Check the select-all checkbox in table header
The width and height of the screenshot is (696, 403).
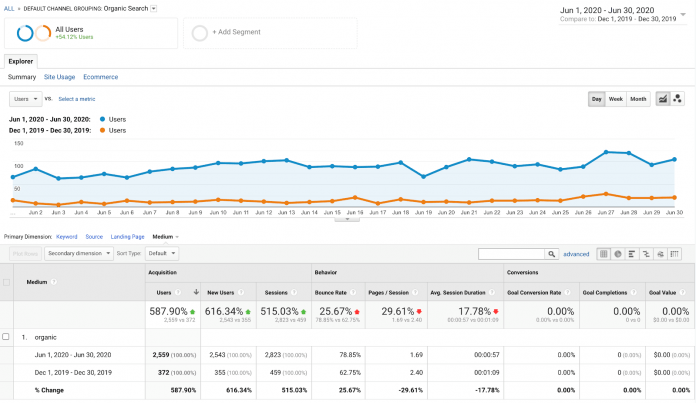[x=8, y=282]
